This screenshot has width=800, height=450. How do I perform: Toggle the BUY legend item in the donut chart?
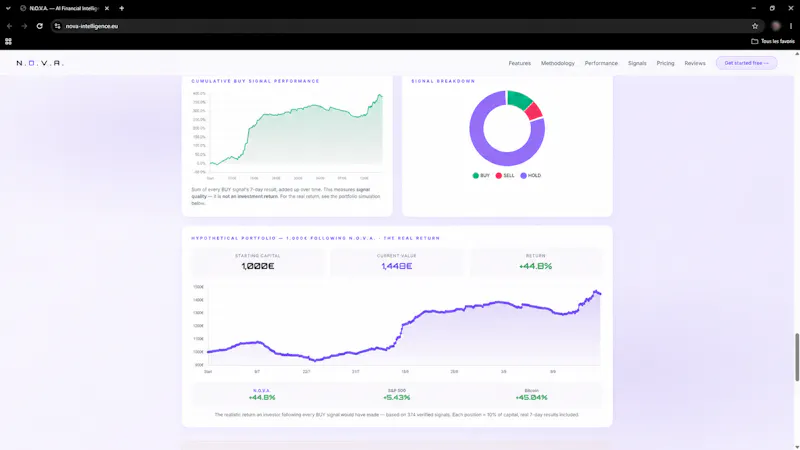click(481, 176)
